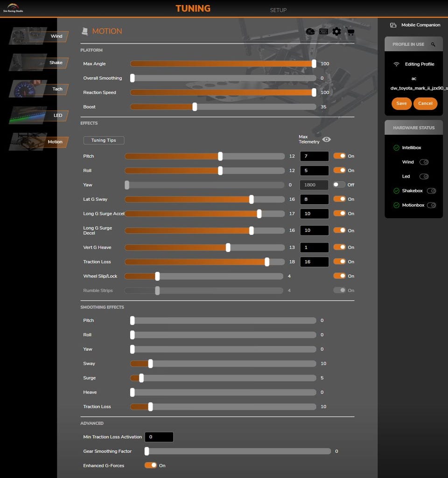Toggle the Lat G Sway effect
Viewport: 448px width, 478px height.
(339, 199)
